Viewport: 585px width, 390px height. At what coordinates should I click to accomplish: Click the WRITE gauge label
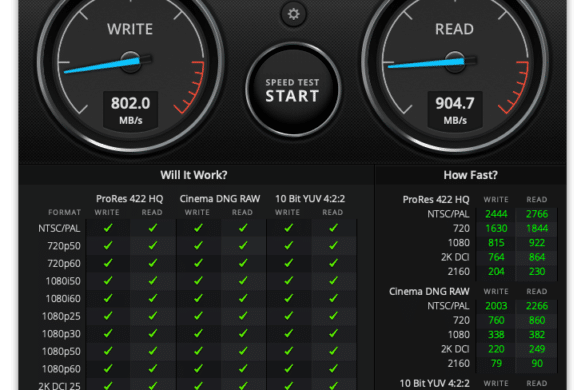point(130,29)
